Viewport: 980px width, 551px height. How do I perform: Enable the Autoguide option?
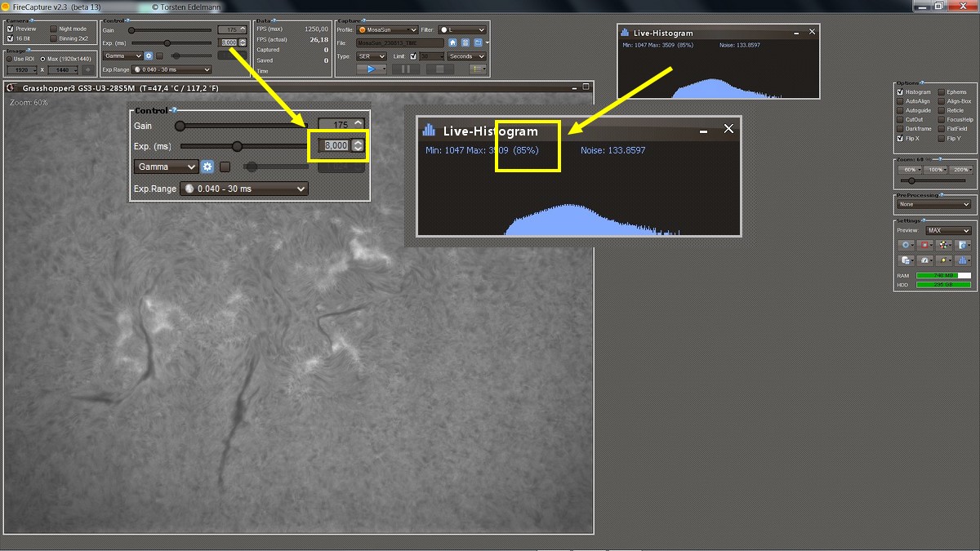click(x=900, y=110)
